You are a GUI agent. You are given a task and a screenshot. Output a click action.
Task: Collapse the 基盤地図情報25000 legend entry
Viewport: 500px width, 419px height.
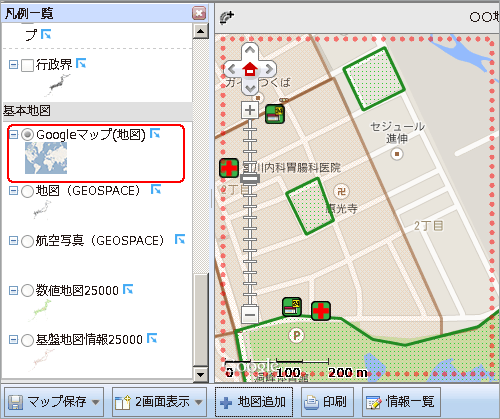(x=13, y=340)
